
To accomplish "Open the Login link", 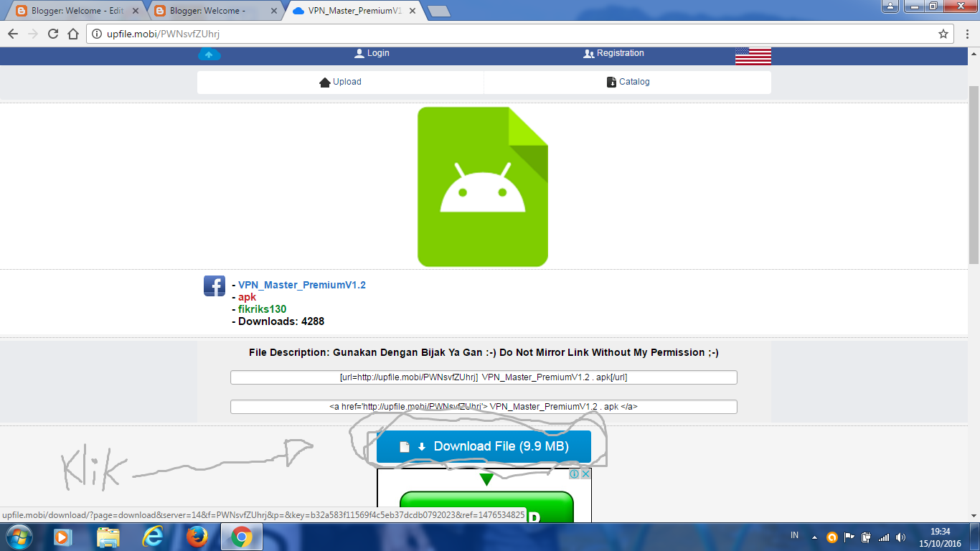I will pos(372,53).
